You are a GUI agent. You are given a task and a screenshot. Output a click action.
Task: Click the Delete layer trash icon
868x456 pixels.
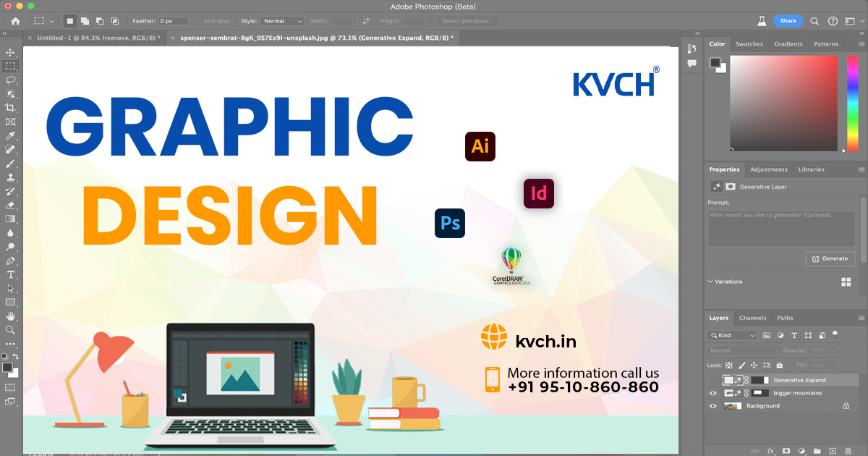(847, 451)
